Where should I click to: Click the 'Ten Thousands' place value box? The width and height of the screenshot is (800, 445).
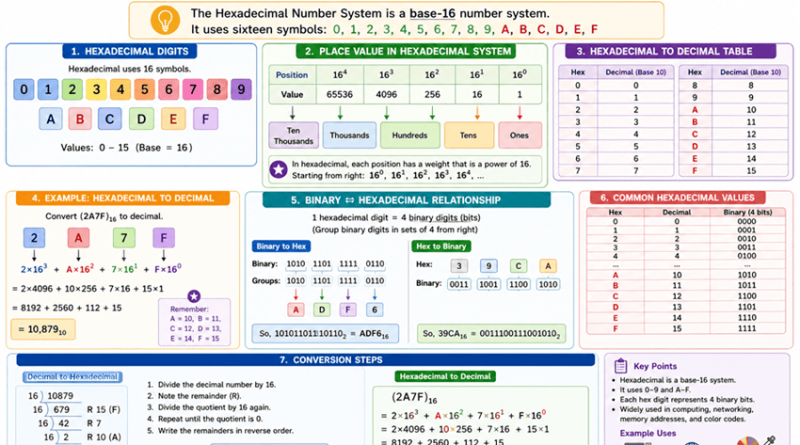point(293,135)
